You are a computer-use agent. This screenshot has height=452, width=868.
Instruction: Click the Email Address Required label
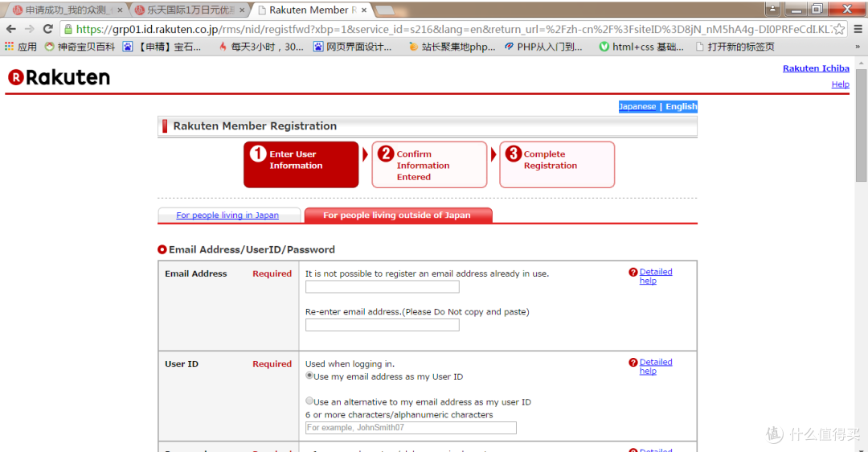(x=272, y=273)
